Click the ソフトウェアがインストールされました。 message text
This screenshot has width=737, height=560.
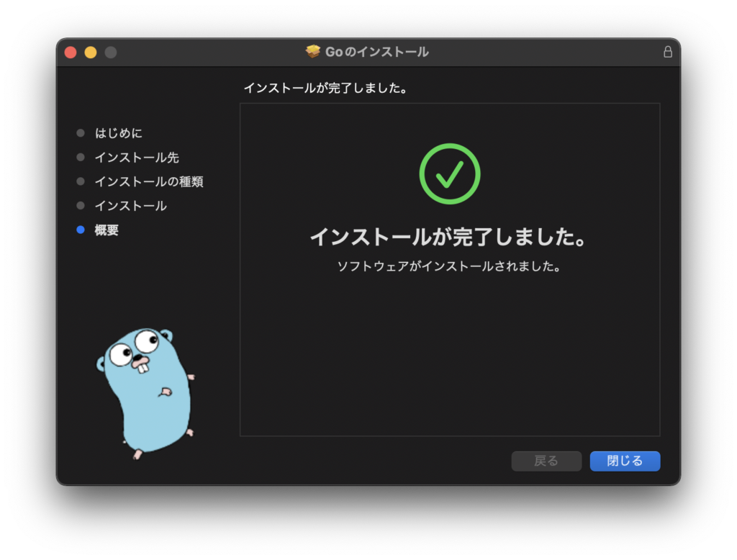[449, 266]
